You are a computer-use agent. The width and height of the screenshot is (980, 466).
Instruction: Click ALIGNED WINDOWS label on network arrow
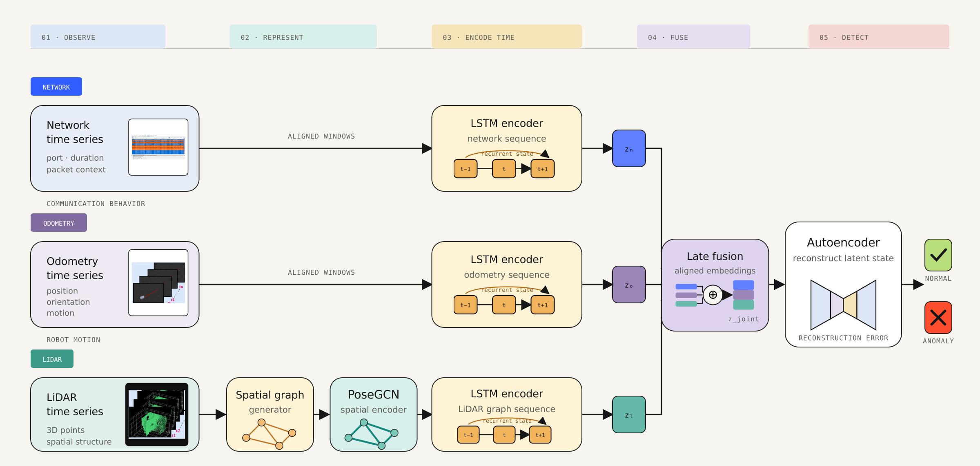point(321,136)
